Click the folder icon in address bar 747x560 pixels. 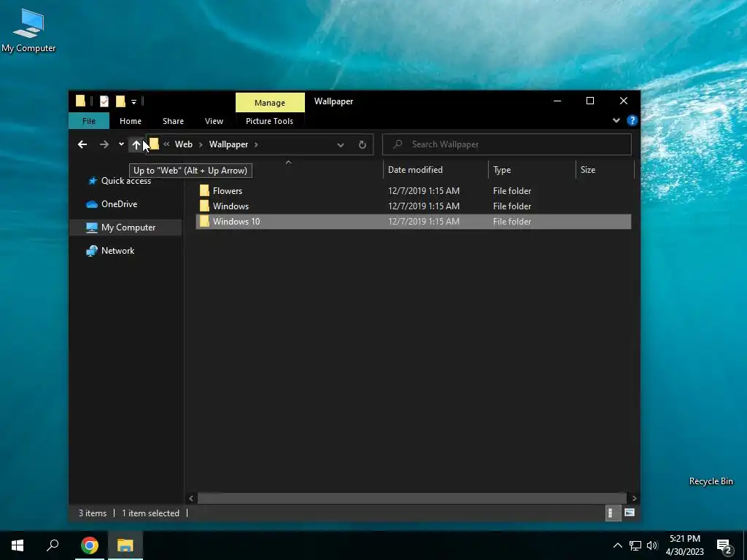pos(153,144)
